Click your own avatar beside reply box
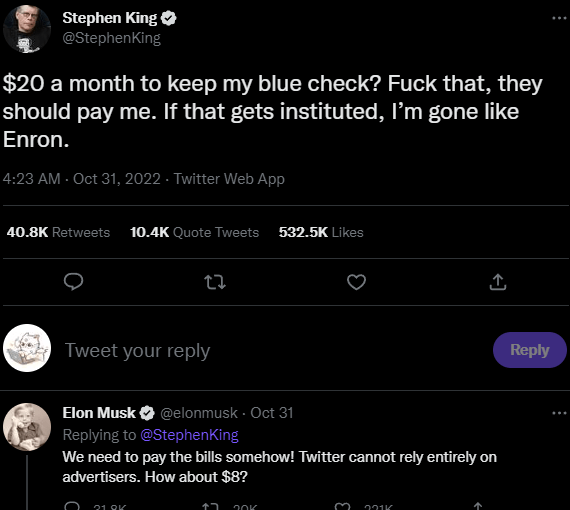 tap(27, 348)
